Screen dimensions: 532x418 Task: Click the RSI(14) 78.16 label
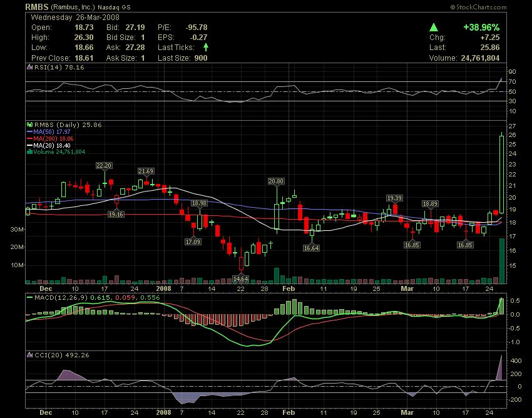pos(59,67)
